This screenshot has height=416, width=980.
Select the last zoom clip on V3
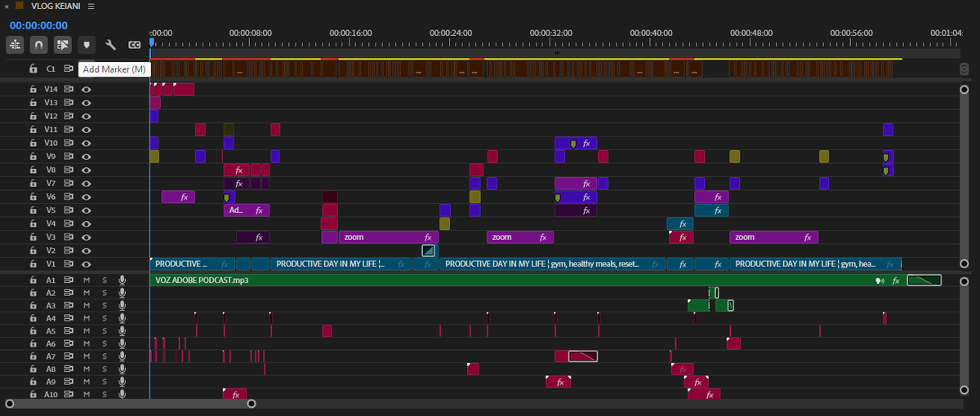[x=773, y=237]
